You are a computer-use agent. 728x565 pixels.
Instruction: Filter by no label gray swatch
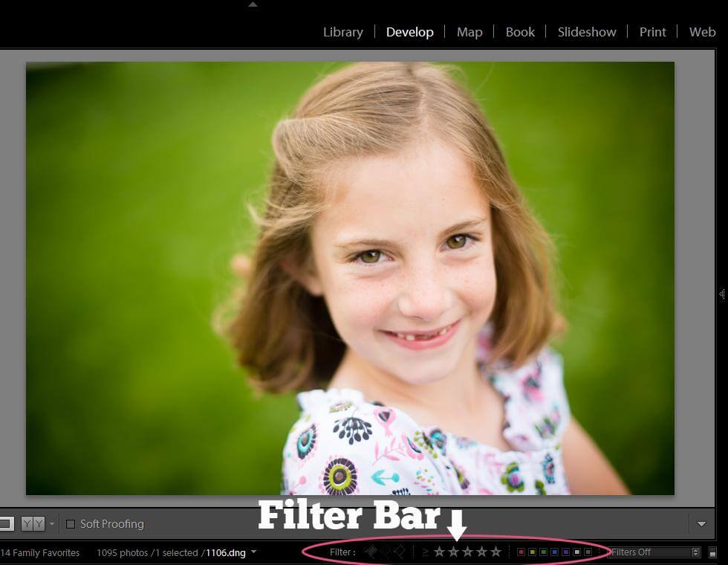click(x=588, y=552)
